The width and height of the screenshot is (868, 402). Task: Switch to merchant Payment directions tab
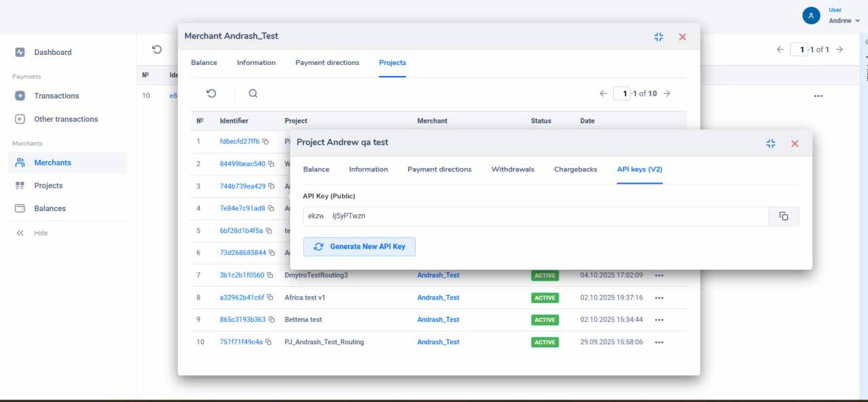328,62
